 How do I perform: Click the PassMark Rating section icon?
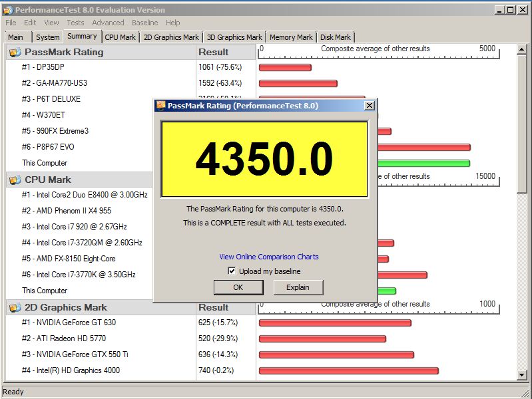point(15,52)
